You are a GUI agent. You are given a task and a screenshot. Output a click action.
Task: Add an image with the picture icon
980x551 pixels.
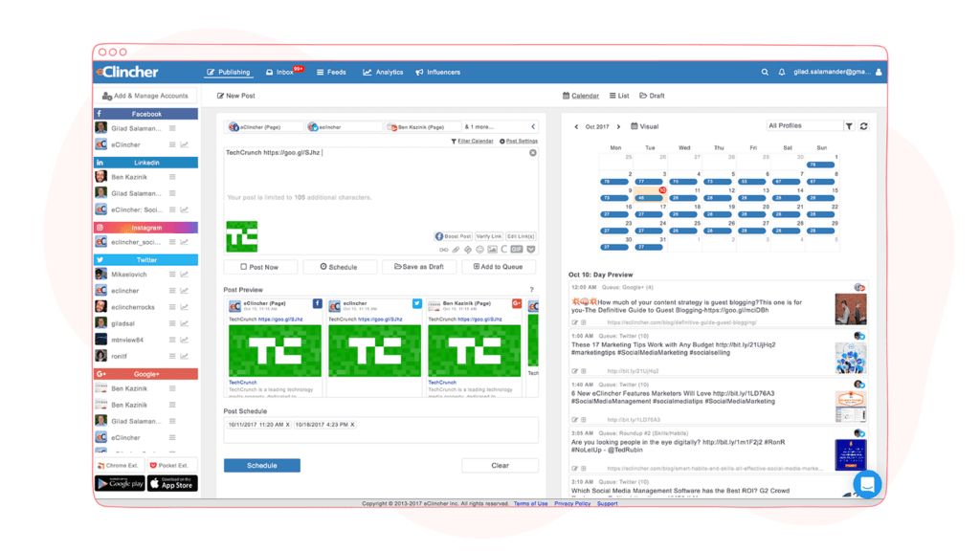click(x=493, y=250)
